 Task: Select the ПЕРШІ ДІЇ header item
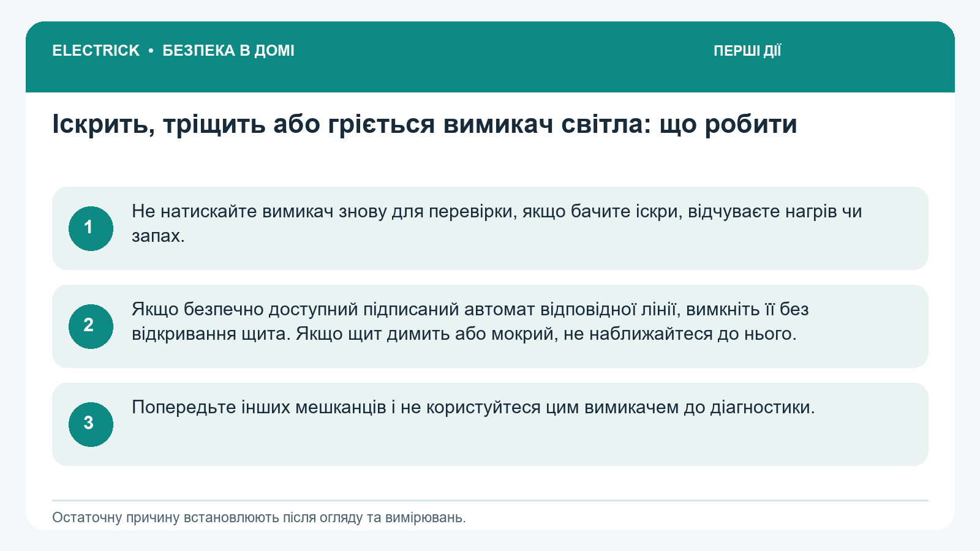pos(747,51)
